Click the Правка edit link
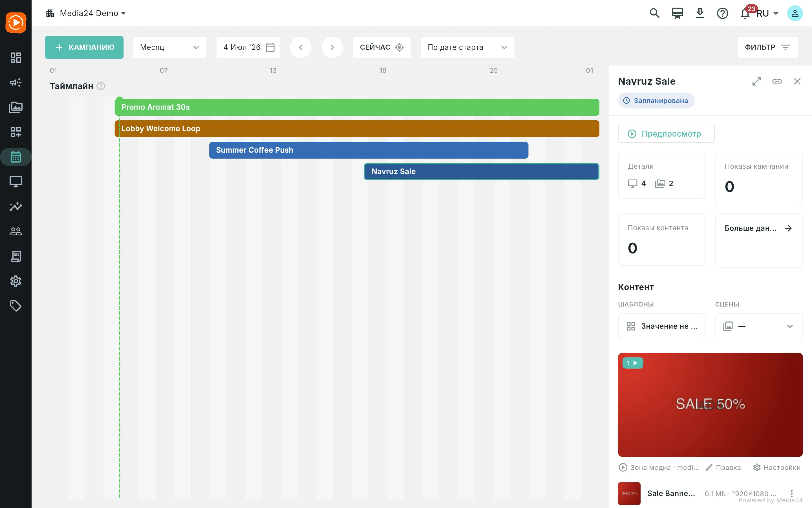812x508 pixels. point(723,468)
